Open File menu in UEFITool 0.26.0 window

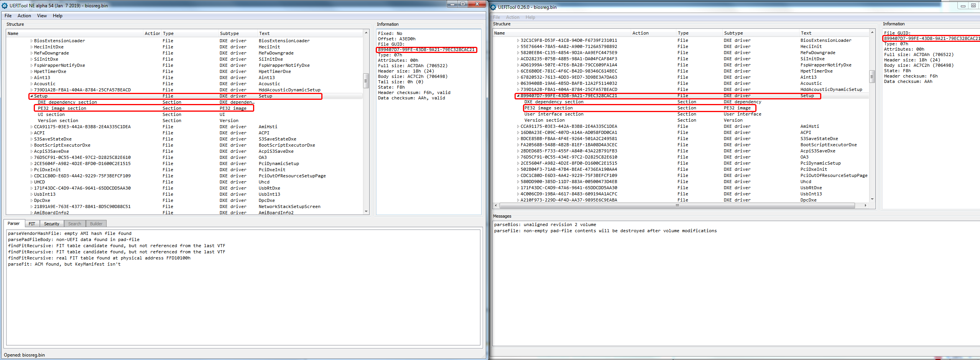(497, 17)
